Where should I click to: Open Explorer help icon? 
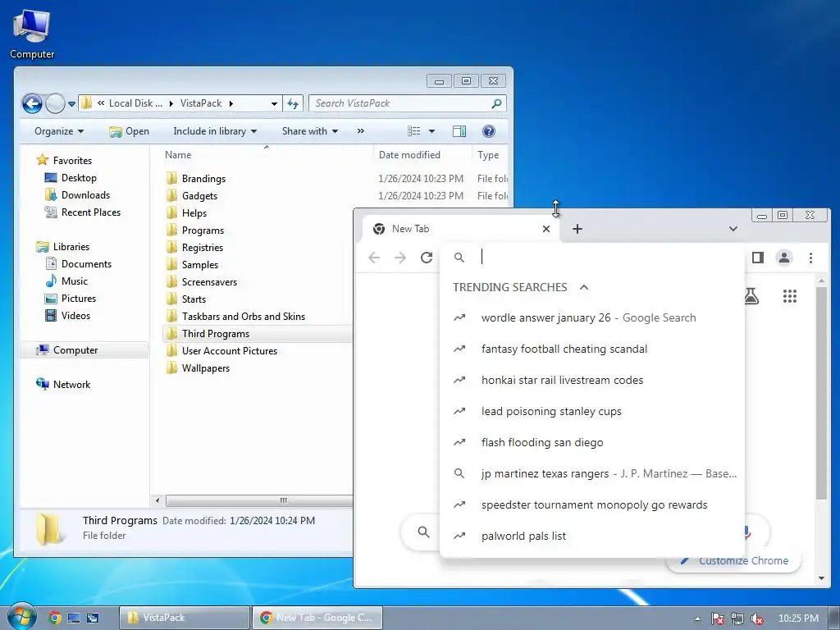pos(489,131)
